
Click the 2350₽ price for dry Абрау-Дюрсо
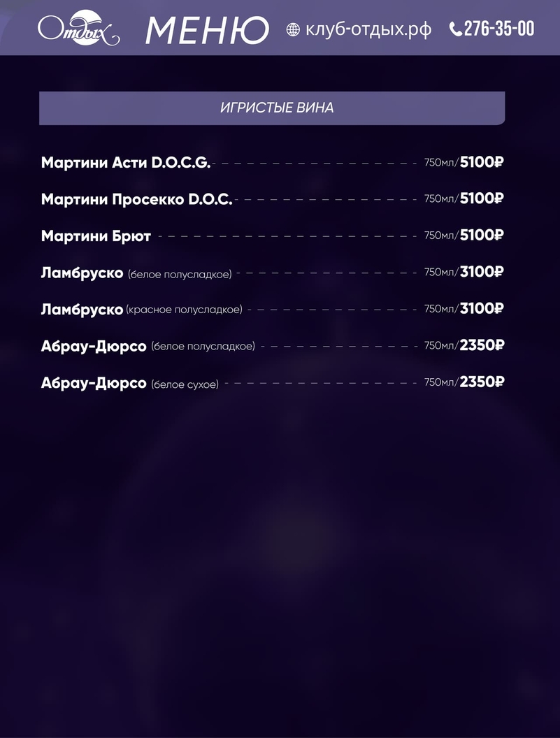click(482, 382)
